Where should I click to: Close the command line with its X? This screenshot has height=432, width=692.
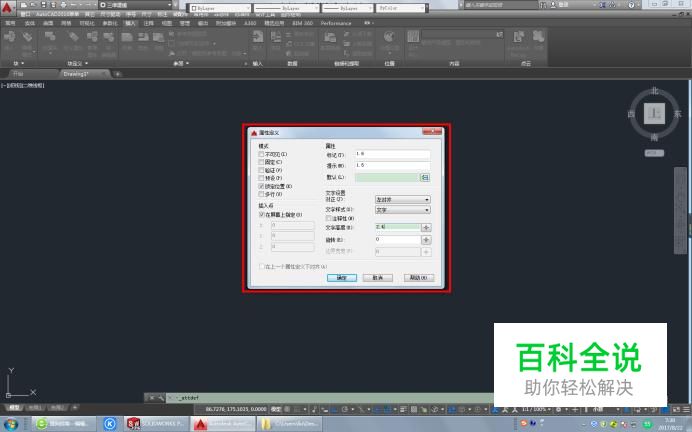click(x=151, y=398)
